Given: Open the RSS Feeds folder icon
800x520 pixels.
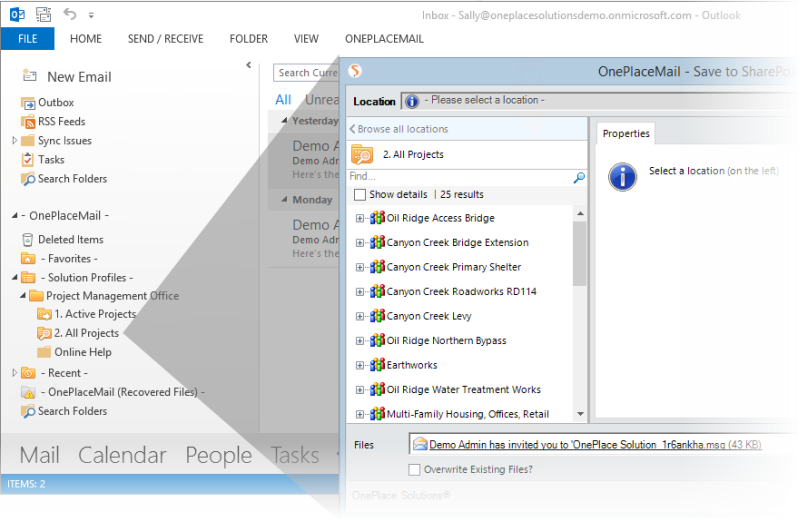Looking at the screenshot, I should click(28, 122).
